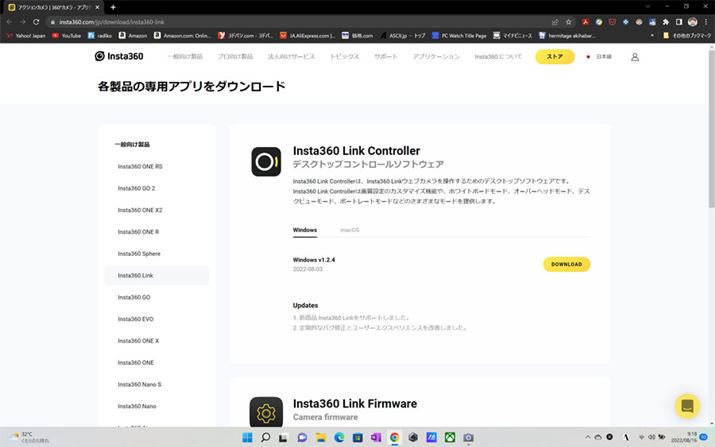Open the Yahoo! Japan bookmark

tap(26, 35)
